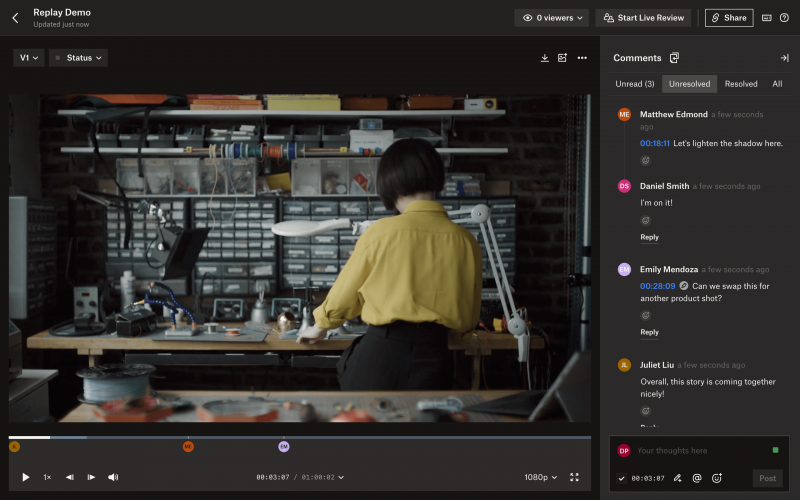
Task: Click in 'Your thoughts here' comment field
Action: (x=702, y=451)
